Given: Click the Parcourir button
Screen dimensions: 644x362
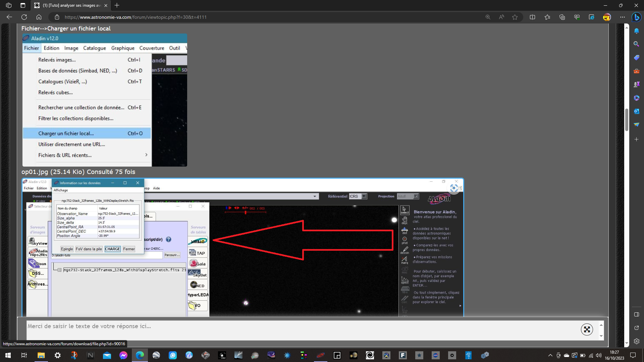Looking at the screenshot, I should click(x=172, y=255).
